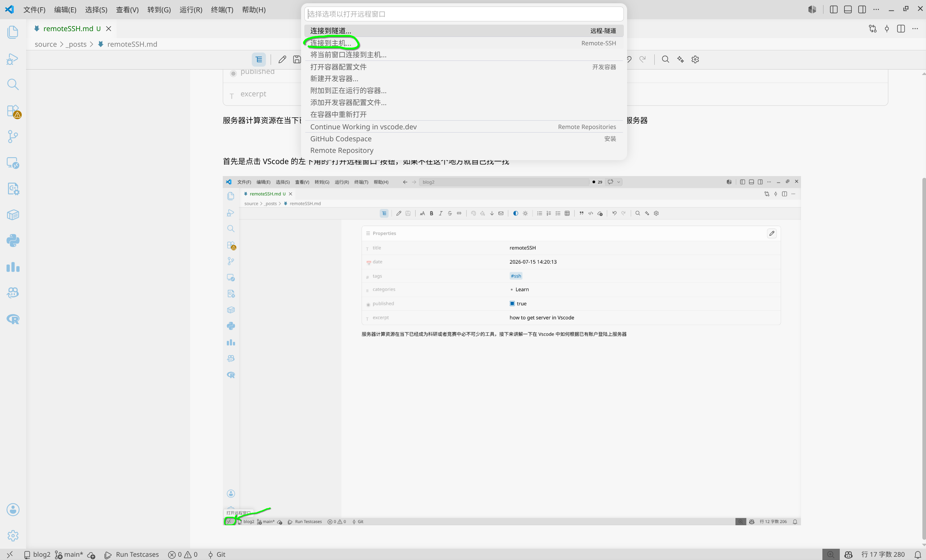
Task: Open the Search view in activity bar
Action: tap(13, 84)
